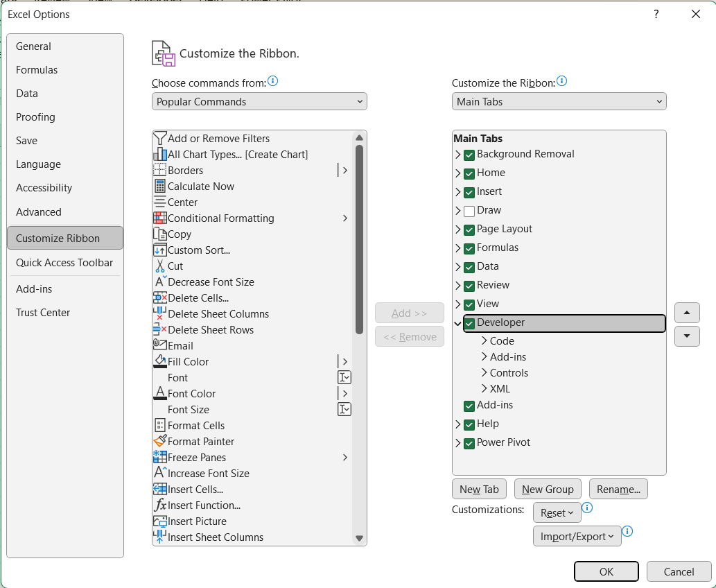Click the help question mark icon
This screenshot has height=588, width=716.
pos(656,14)
